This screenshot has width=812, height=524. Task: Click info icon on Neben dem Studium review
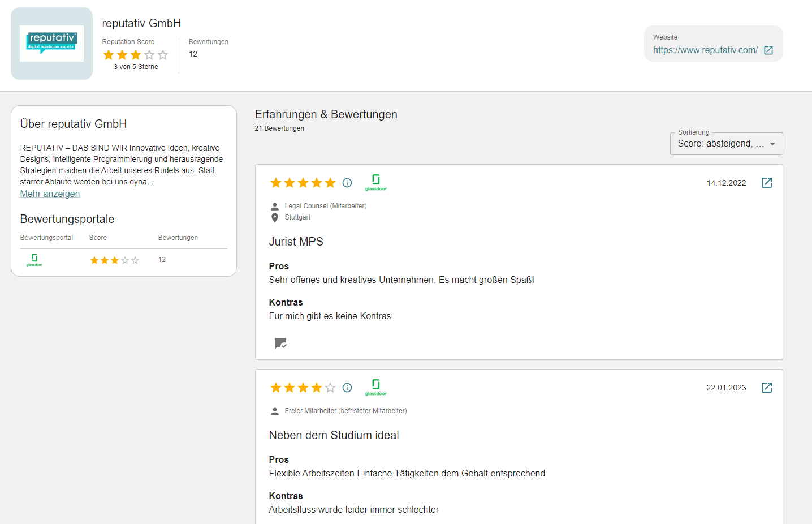347,388
